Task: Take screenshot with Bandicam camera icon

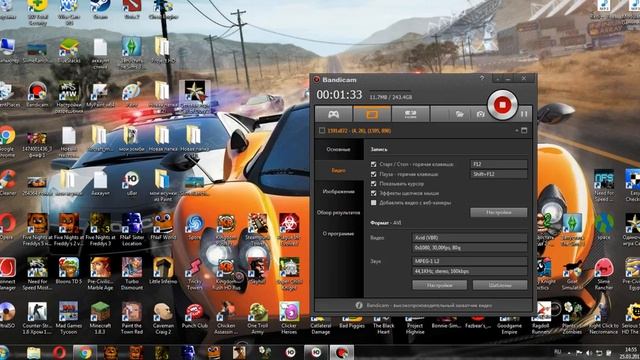Action: point(480,115)
